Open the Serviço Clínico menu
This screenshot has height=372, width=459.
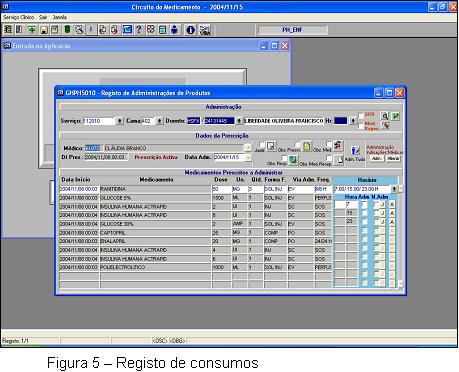click(19, 17)
